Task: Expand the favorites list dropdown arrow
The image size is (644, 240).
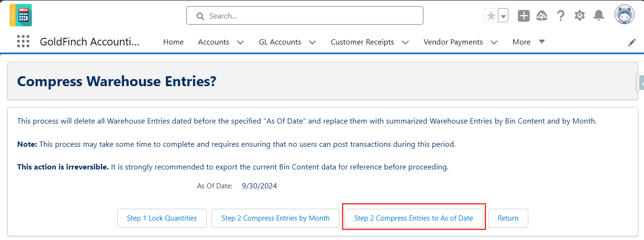Action: pyautogui.click(x=503, y=16)
